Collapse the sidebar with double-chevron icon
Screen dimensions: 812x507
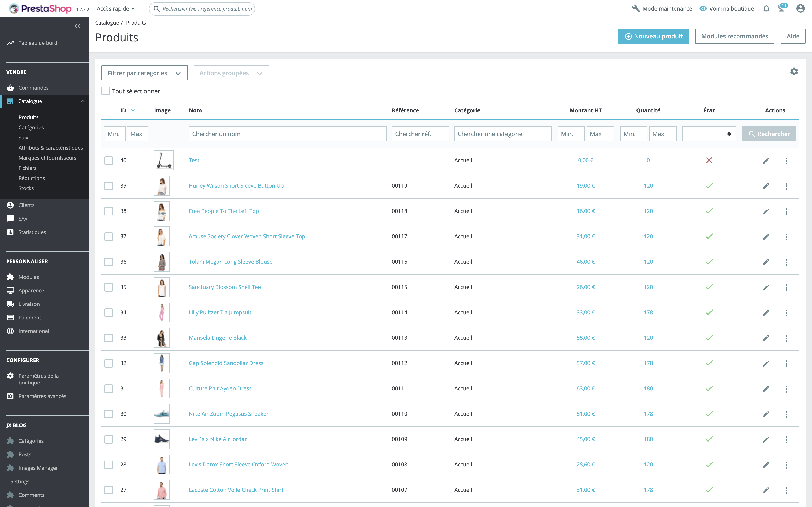coord(77,26)
